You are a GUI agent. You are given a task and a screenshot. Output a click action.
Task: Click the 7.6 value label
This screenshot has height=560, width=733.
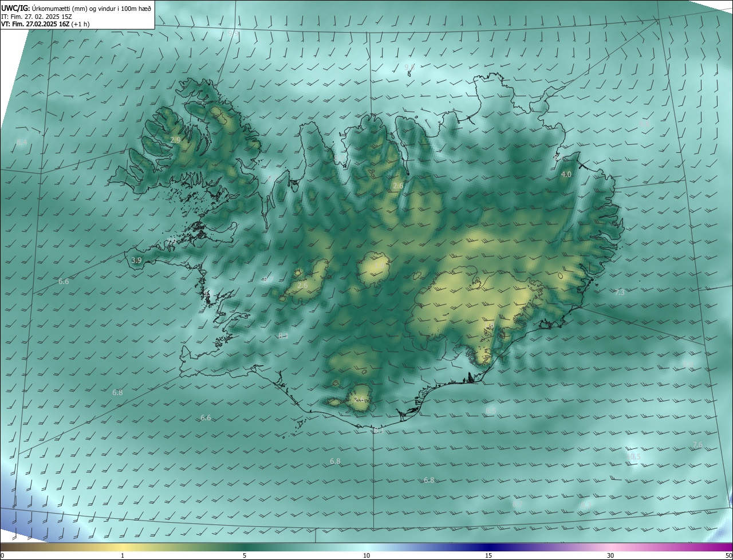[x=697, y=445]
